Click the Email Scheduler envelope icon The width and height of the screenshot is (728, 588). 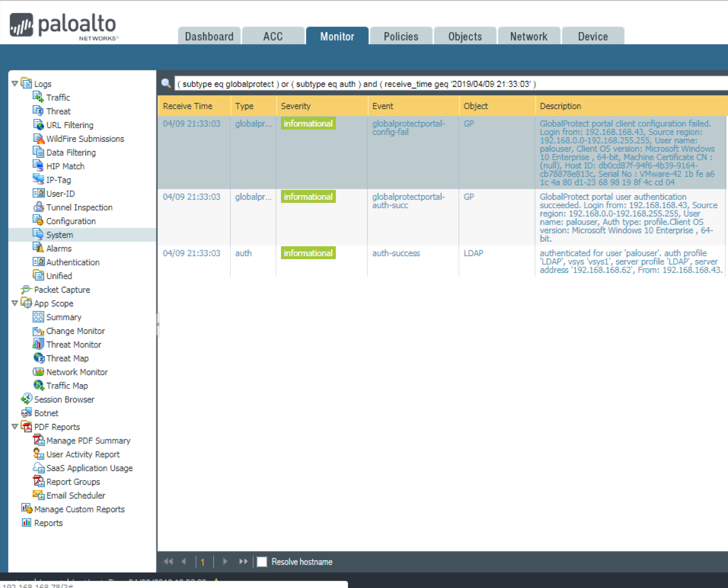[x=38, y=495]
